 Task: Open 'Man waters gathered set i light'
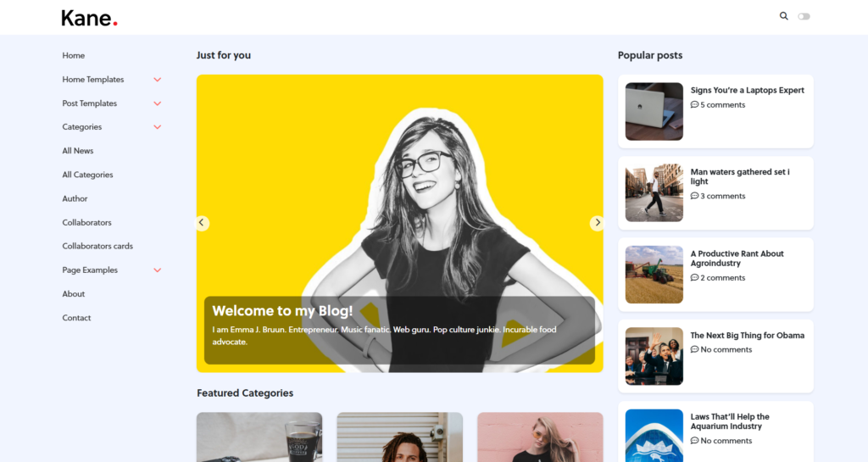[740, 176]
